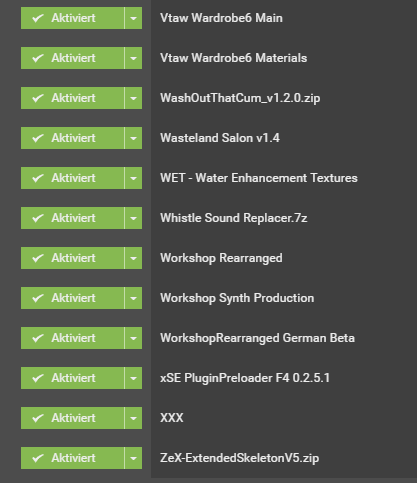The image size is (417, 483).
Task: Click Aktiviert button for WorkshopRearranged German Beta
Action: tap(73, 338)
